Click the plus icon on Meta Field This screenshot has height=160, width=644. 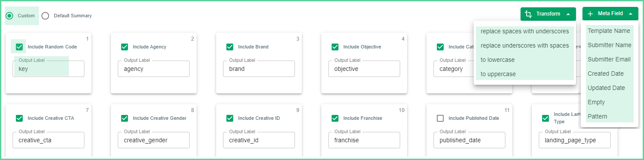pos(590,14)
